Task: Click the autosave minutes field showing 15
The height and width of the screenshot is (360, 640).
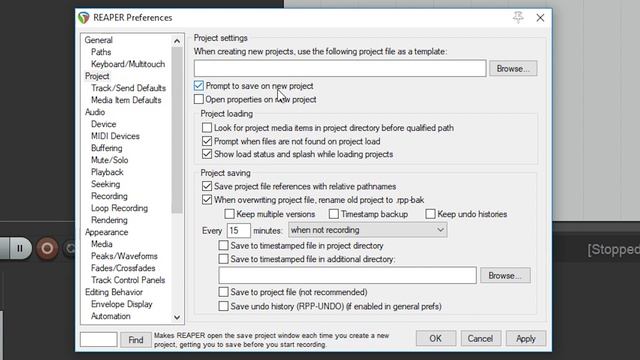Action: tap(238, 230)
